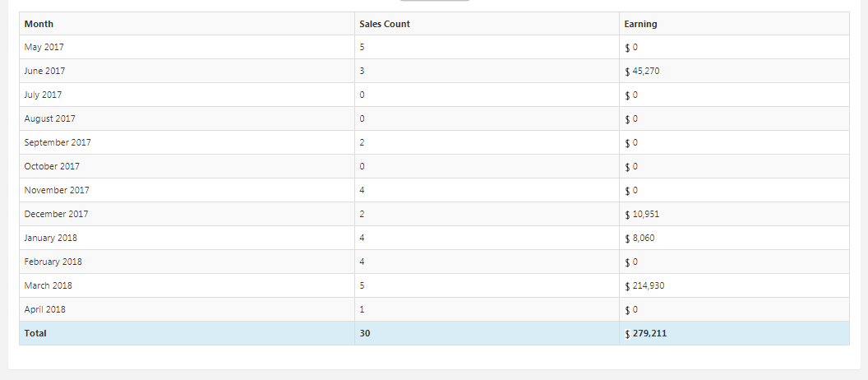Image resolution: width=868 pixels, height=380 pixels.
Task: Select the January 2018 row label
Action: 51,238
